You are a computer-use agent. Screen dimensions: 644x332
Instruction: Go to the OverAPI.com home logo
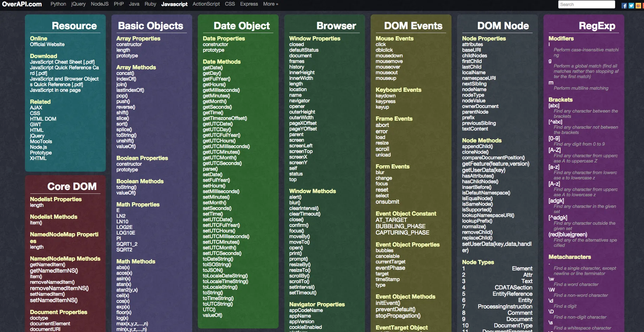coord(22,4)
